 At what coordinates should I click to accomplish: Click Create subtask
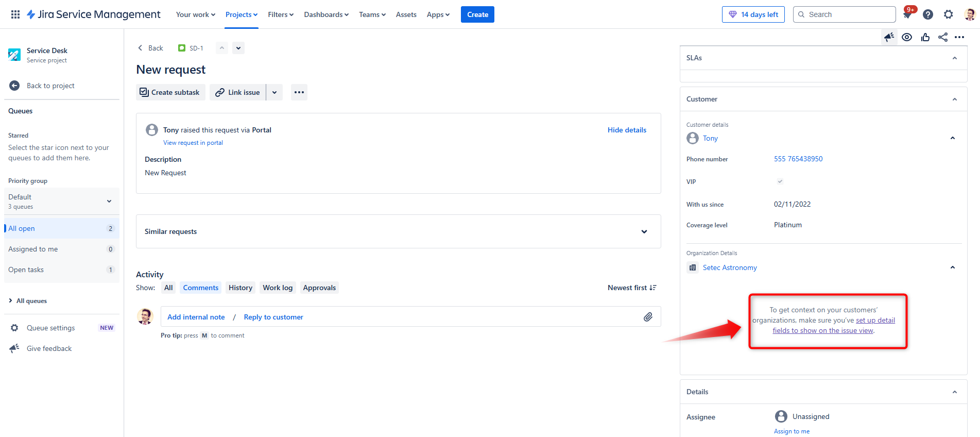tap(170, 92)
